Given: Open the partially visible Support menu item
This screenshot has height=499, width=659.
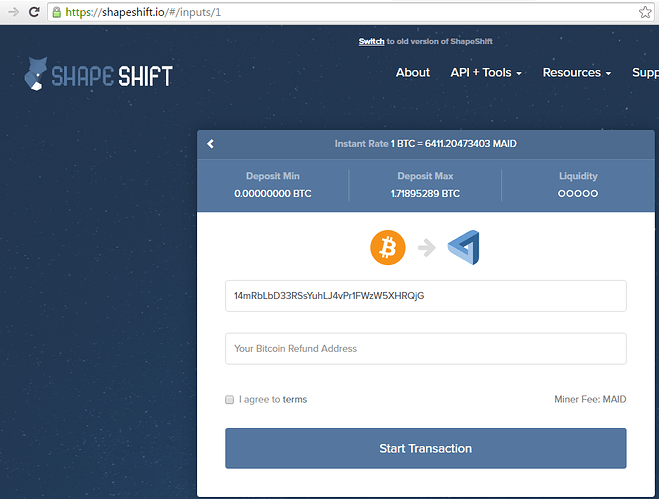Looking at the screenshot, I should (x=645, y=73).
